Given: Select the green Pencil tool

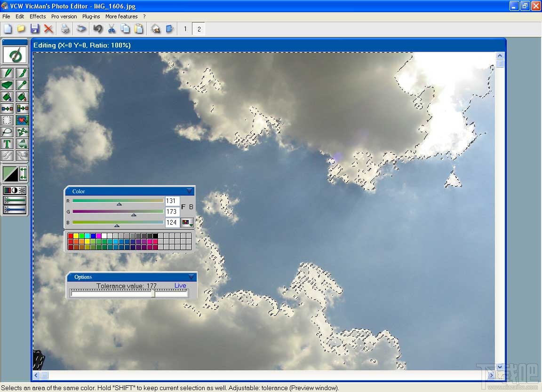Looking at the screenshot, I should pyautogui.click(x=7, y=73).
